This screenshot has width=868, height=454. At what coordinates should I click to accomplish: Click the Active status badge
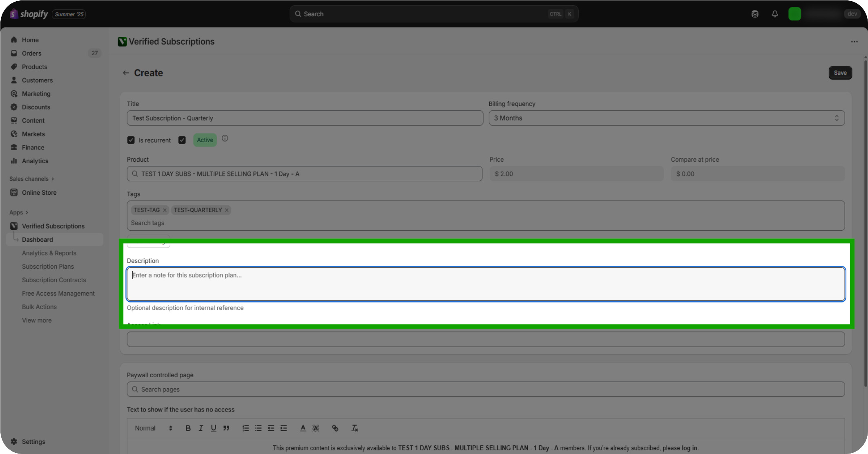pyautogui.click(x=205, y=140)
